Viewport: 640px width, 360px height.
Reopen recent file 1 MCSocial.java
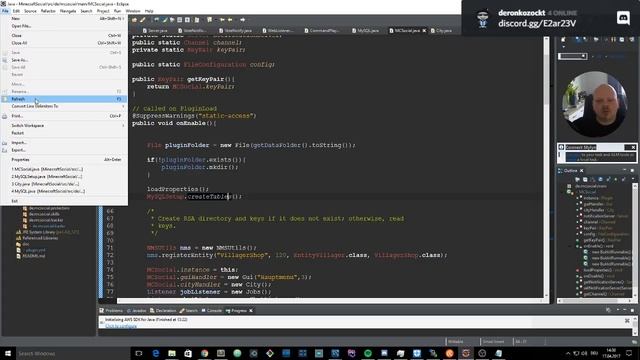64,169
